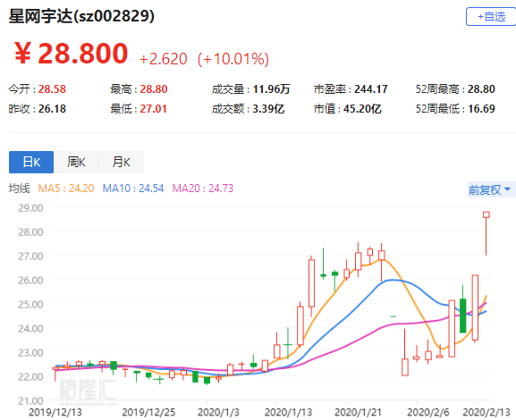Click the 最高 day high value 28.80
The width and height of the screenshot is (516, 420).
tap(154, 89)
